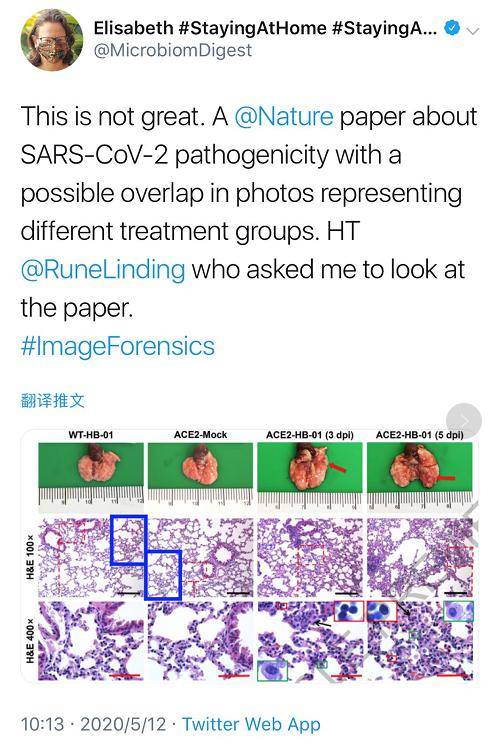Click the blue verified badge
The width and height of the screenshot is (492, 747).
(x=452, y=28)
